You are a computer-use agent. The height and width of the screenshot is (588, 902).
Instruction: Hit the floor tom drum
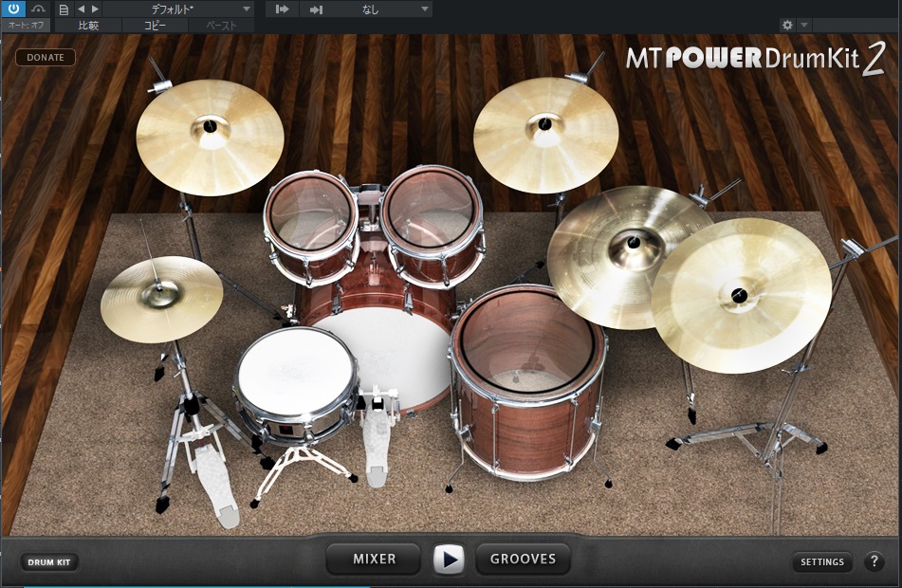527,341
